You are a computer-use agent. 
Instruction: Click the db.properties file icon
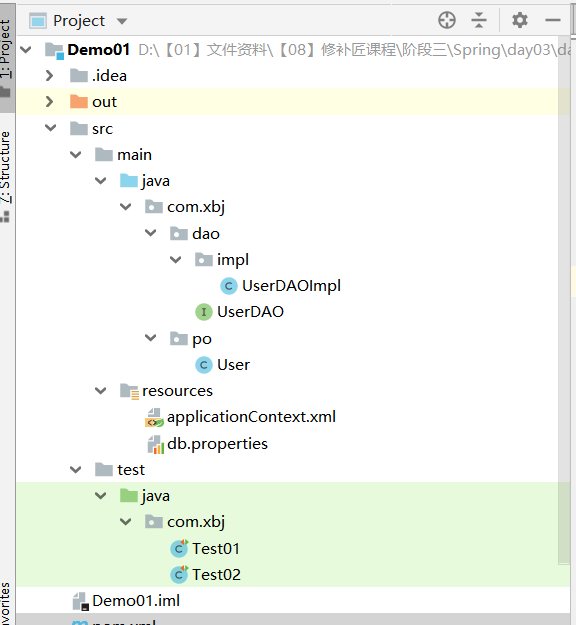click(x=155, y=444)
